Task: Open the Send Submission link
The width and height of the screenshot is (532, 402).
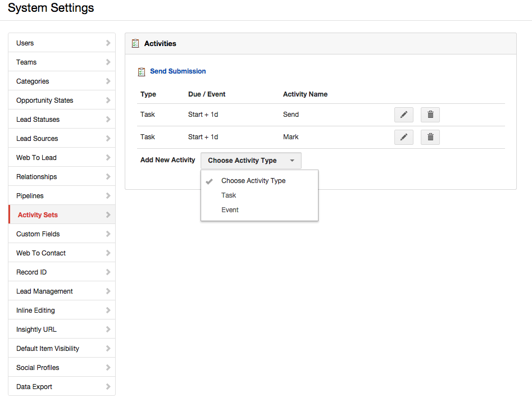Action: tap(178, 71)
